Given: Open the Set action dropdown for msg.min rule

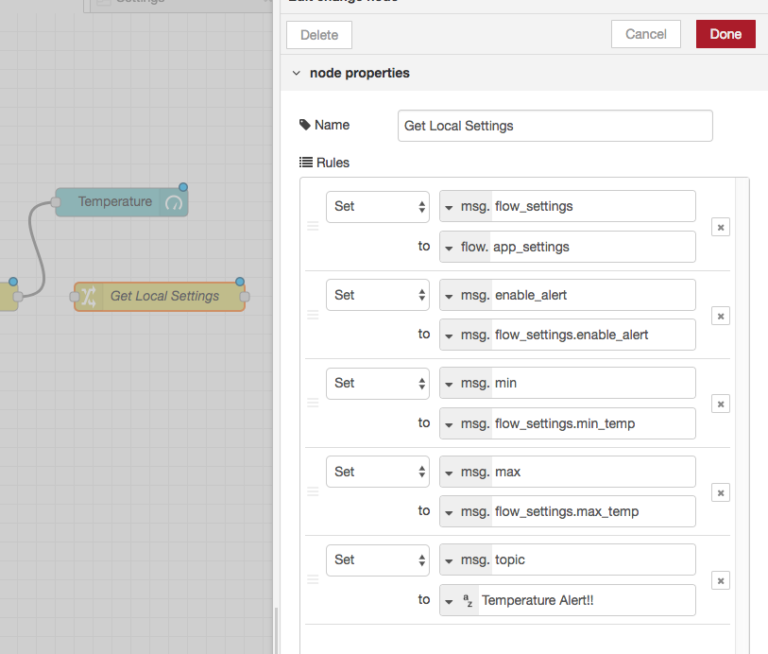Looking at the screenshot, I should pos(378,384).
